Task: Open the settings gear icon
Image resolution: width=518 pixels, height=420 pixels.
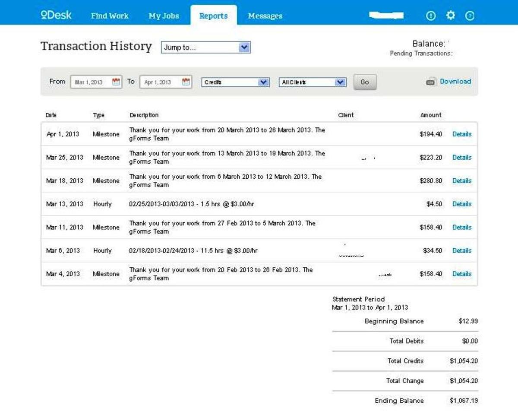Action: coord(450,16)
